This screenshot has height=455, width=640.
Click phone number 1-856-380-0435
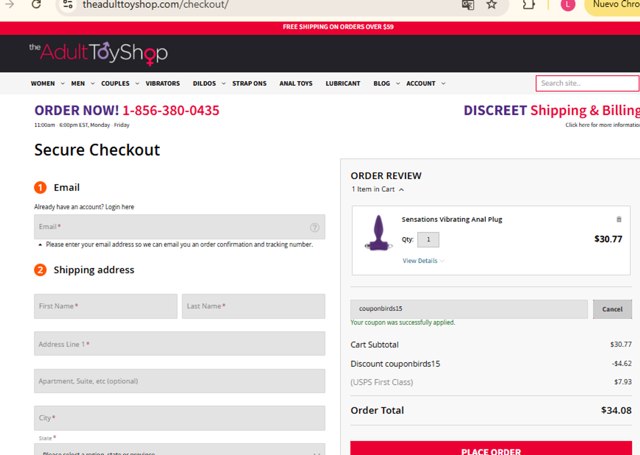[171, 110]
